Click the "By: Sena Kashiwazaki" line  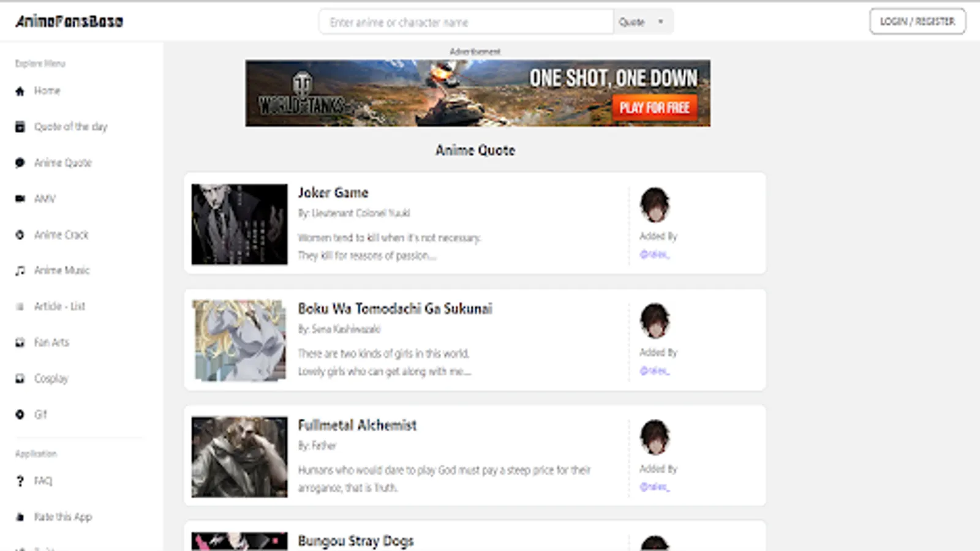click(x=339, y=329)
